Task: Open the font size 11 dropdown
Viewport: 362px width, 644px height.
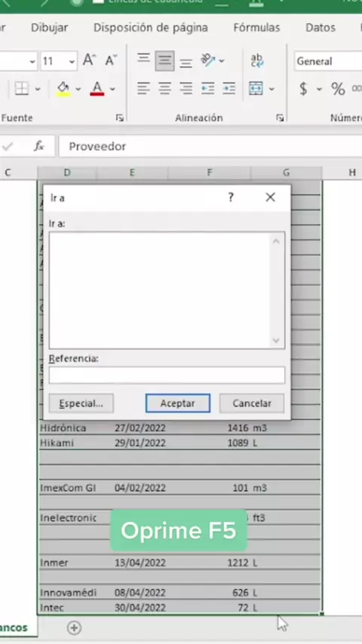Action: click(72, 62)
